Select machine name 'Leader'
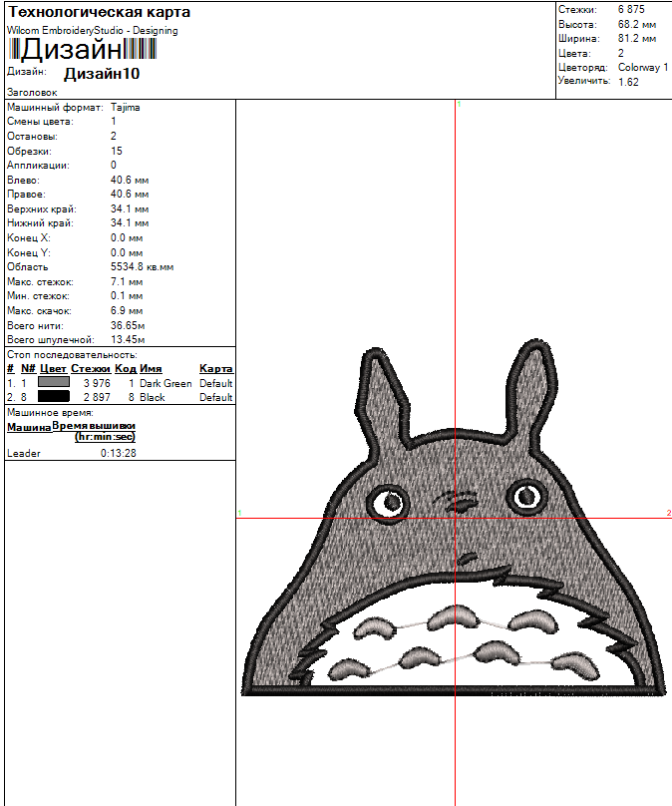Viewport: 672px width, 806px height. [24, 453]
